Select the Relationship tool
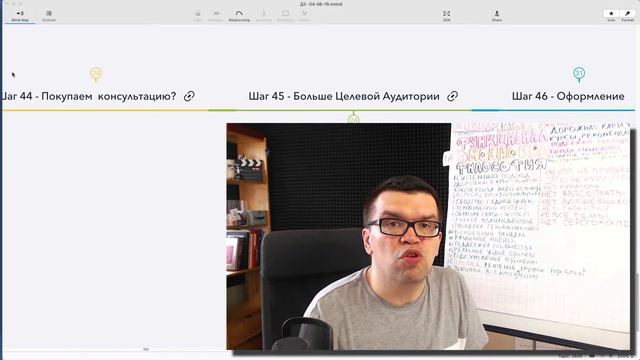640x360 pixels. tap(239, 16)
